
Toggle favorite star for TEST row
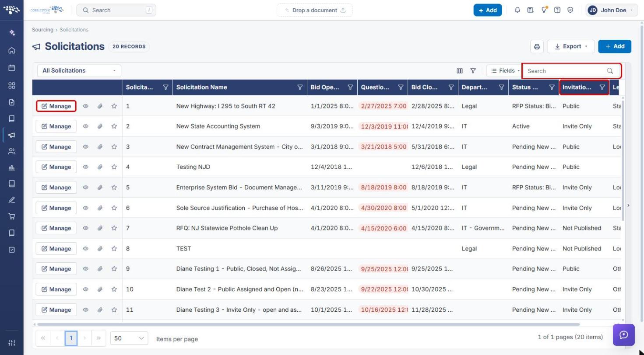(114, 249)
